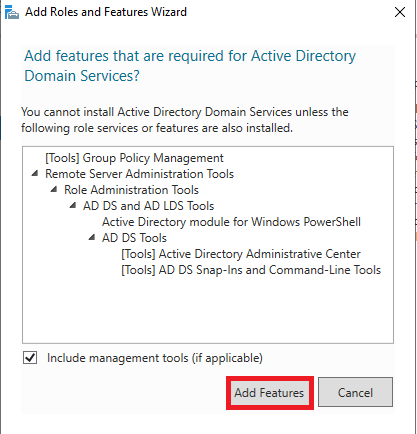Select Active Directory module for Windows PowerShell

(x=231, y=222)
